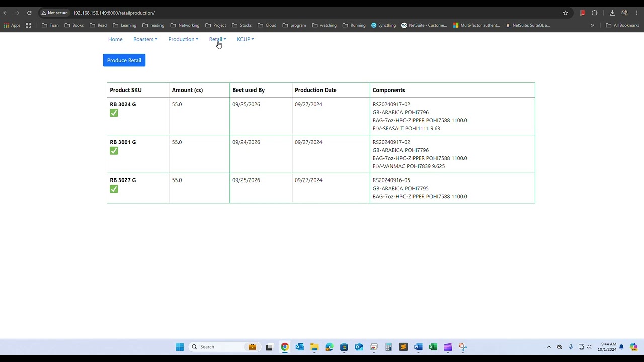Open the Apps shortcut in bookmarks bar
This screenshot has height=362, width=644.
coord(12,25)
